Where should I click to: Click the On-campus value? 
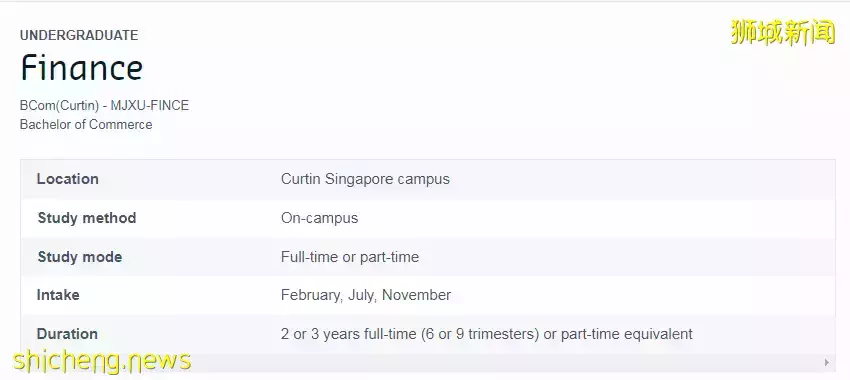click(x=320, y=218)
